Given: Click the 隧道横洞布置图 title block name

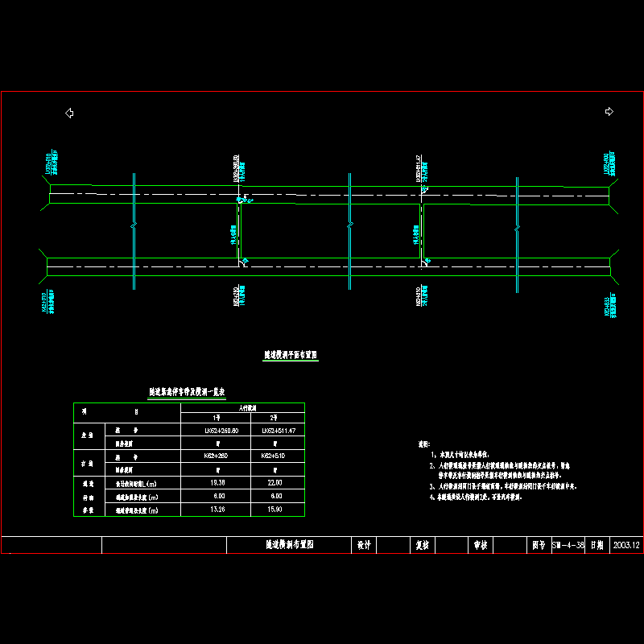Looking at the screenshot, I should (x=288, y=545).
